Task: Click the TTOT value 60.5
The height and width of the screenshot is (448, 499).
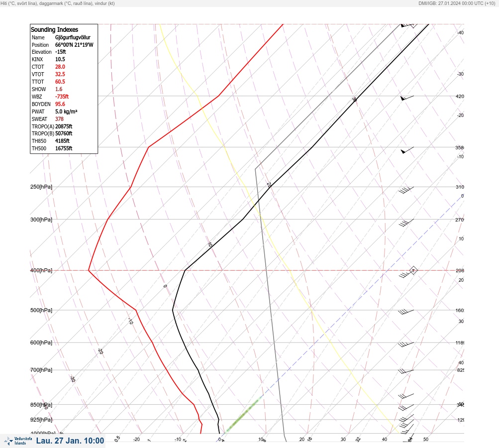Action: pyautogui.click(x=60, y=82)
